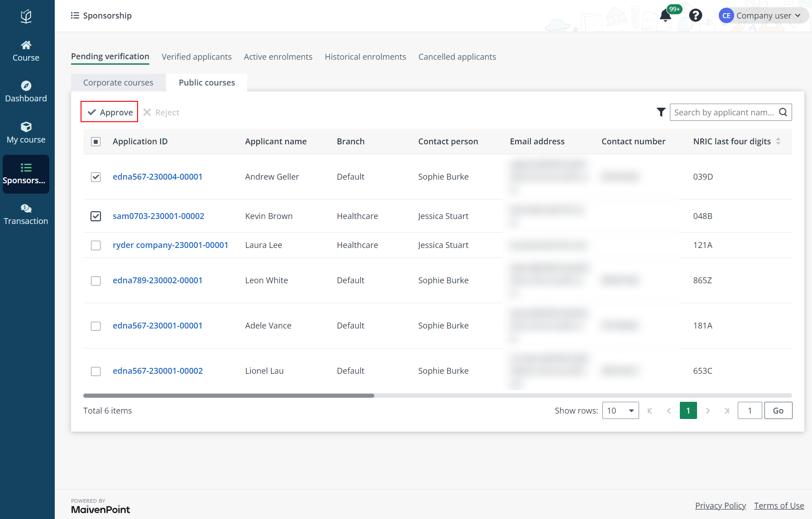
Task: Check Leon White row checkbox
Action: coord(96,281)
